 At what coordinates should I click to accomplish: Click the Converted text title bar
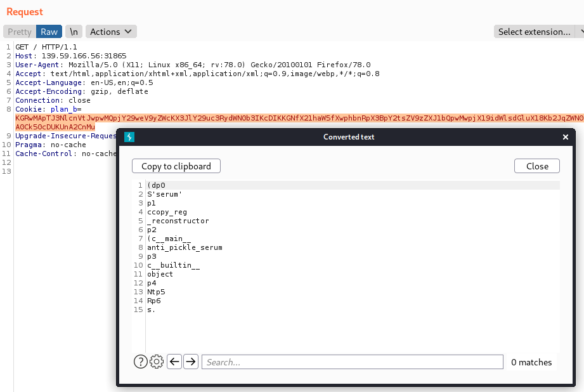click(349, 137)
